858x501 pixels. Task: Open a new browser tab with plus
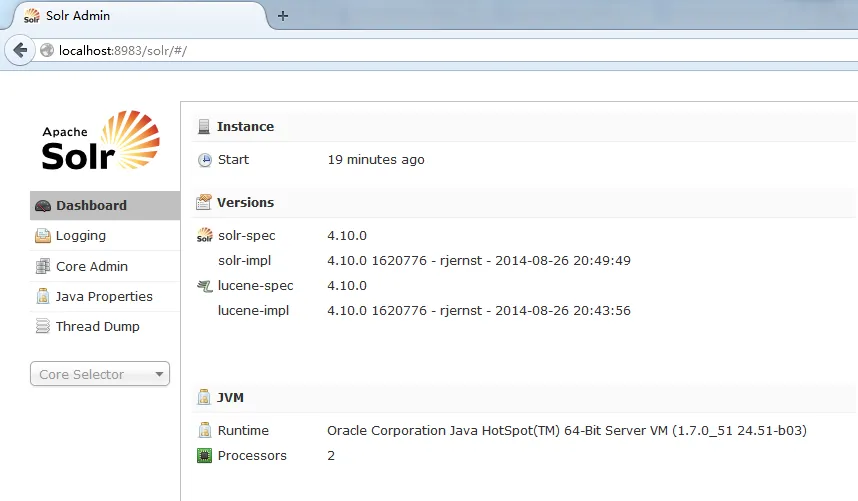283,16
